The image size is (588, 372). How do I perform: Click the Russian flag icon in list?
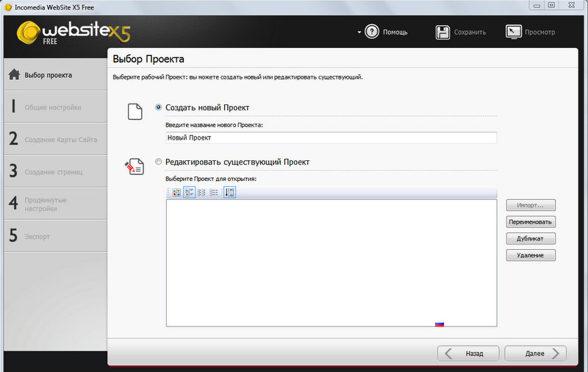click(x=440, y=324)
